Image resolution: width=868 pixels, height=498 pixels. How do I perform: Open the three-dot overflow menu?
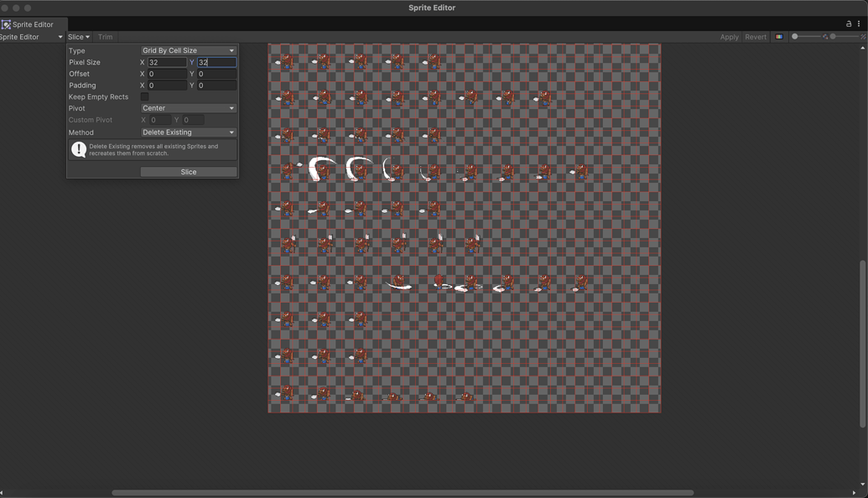(x=859, y=23)
